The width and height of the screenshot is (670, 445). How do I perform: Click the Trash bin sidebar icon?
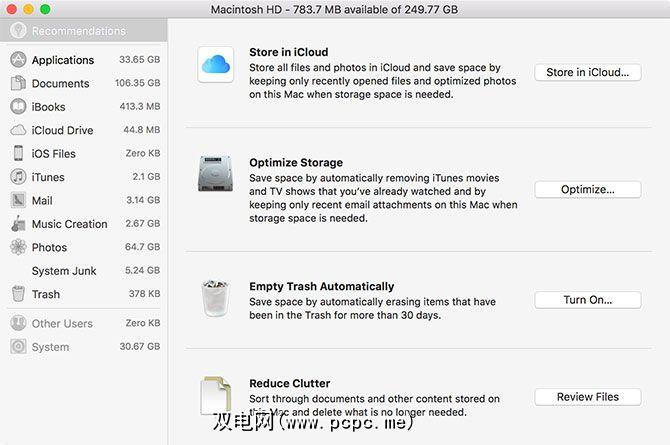coord(18,294)
